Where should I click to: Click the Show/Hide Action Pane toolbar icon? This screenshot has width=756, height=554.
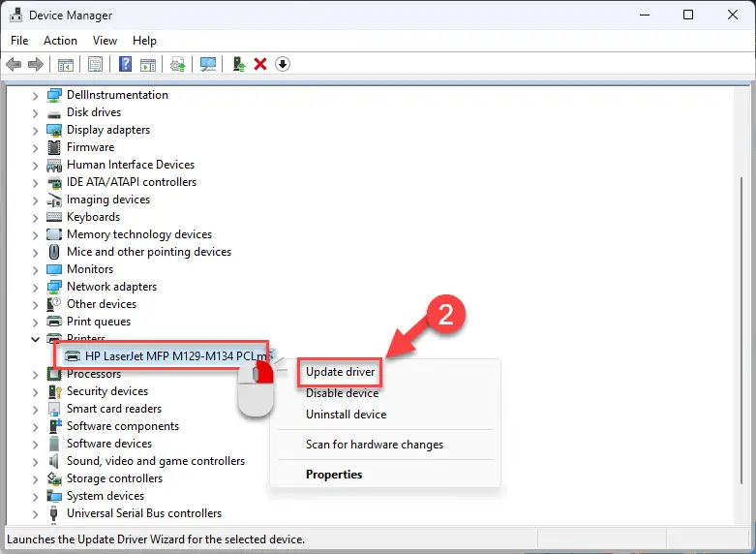[148, 64]
